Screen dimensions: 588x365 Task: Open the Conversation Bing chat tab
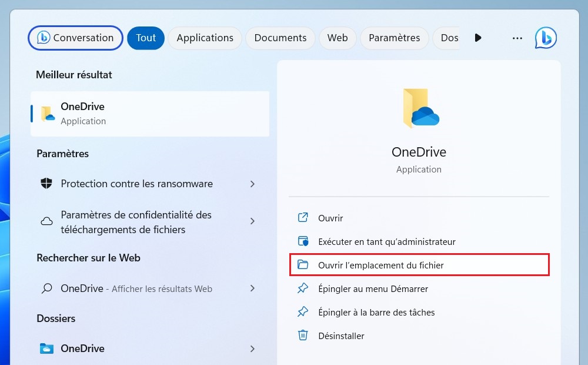pos(75,38)
